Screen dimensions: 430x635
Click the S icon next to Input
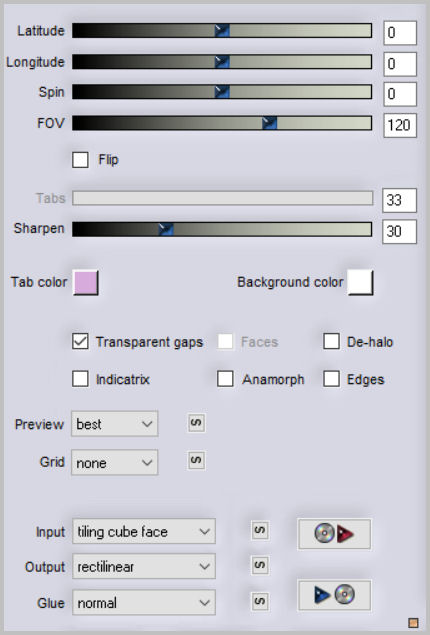point(260,531)
